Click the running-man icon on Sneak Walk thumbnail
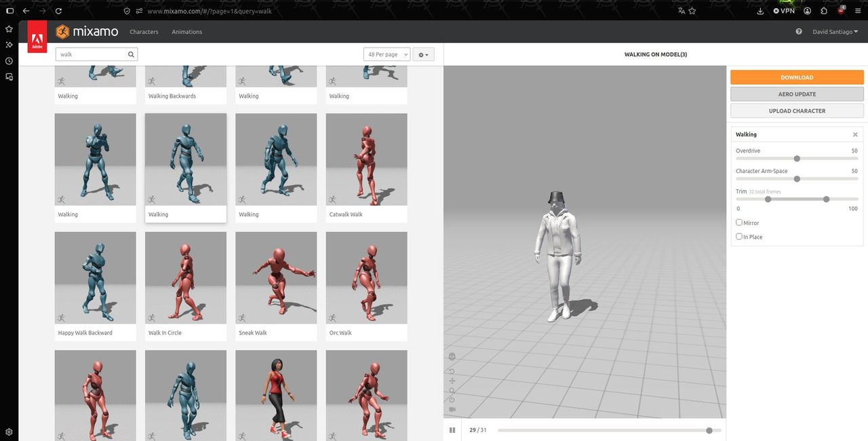 click(242, 318)
